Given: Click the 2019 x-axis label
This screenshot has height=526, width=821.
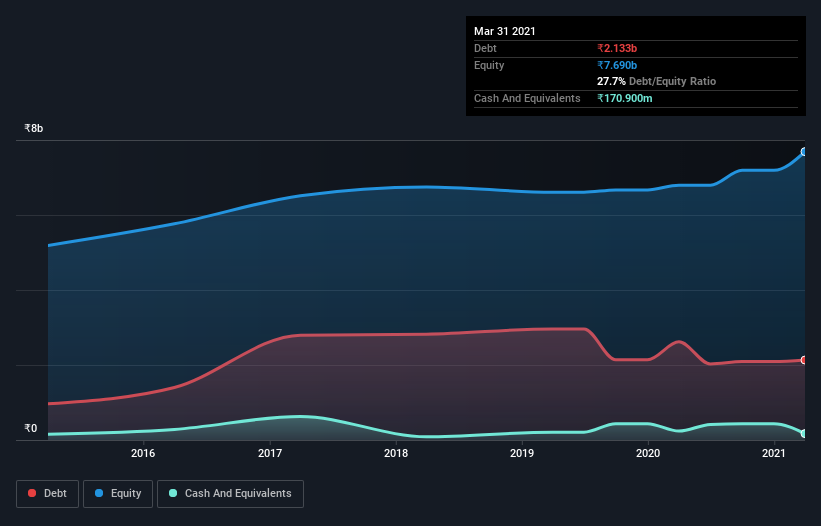Looking at the screenshot, I should pyautogui.click(x=522, y=453).
